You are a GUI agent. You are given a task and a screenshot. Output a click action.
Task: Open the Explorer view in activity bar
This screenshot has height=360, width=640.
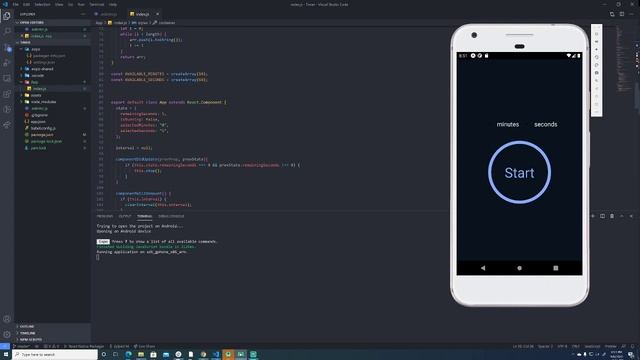pos(7,16)
